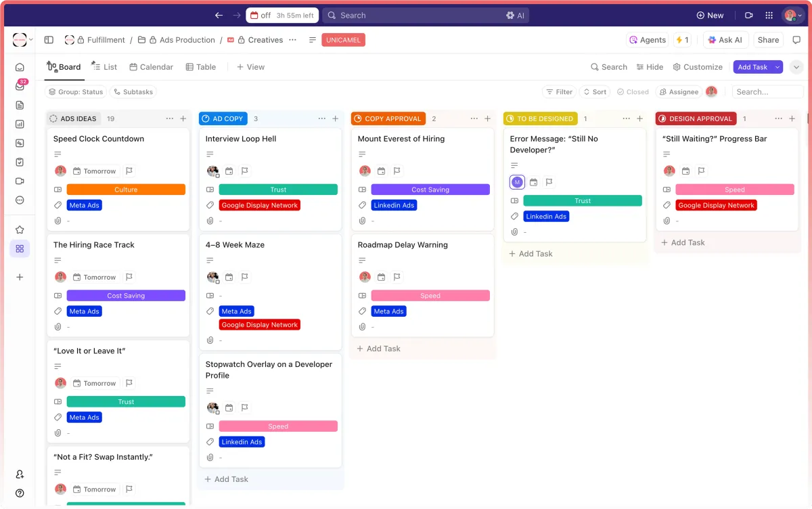This screenshot has height=509, width=812.
Task: Open ellipsis menu next to Creatives
Action: point(292,40)
